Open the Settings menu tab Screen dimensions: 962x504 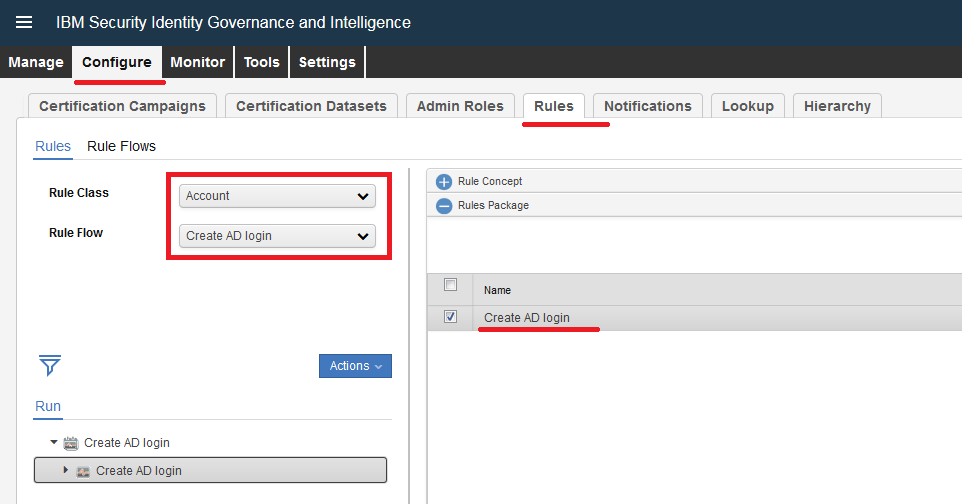pos(327,62)
